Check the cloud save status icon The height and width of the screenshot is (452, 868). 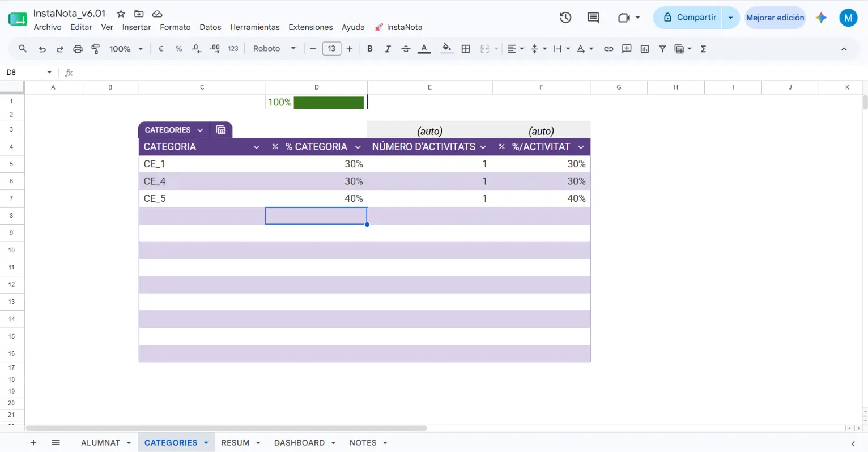pyautogui.click(x=158, y=14)
